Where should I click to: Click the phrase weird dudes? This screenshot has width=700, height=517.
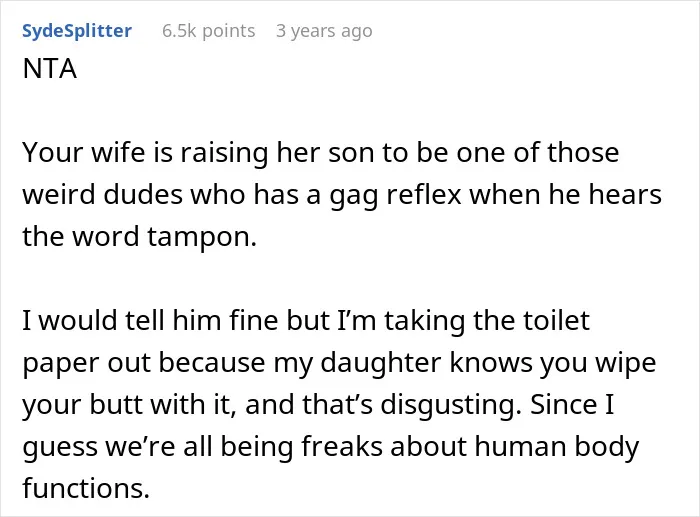(x=104, y=195)
